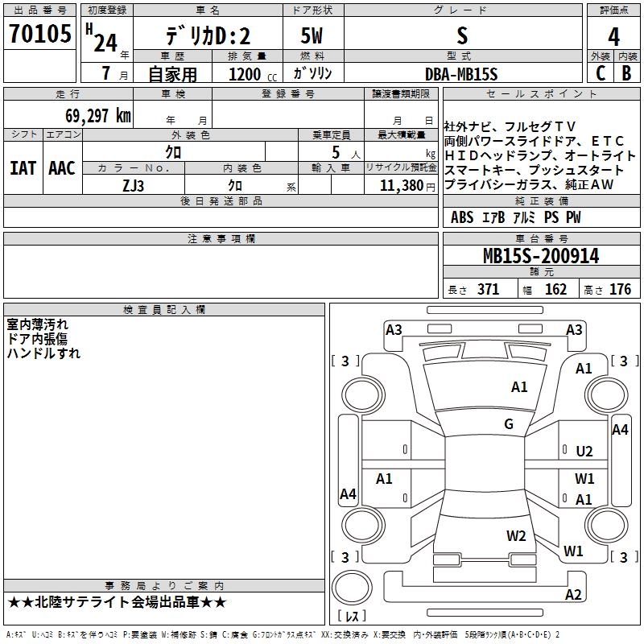This screenshot has height=644, width=644.
Task: Select the line 両側パワースライドドア、ETC
Action: point(534,141)
